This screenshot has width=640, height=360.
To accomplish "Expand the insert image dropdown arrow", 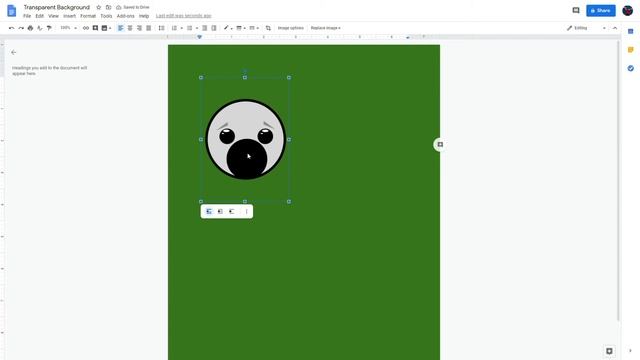I will [x=110, y=28].
